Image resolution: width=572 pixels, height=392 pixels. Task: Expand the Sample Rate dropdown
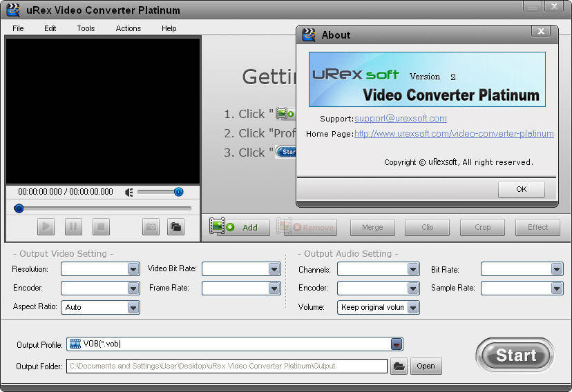[x=556, y=288]
